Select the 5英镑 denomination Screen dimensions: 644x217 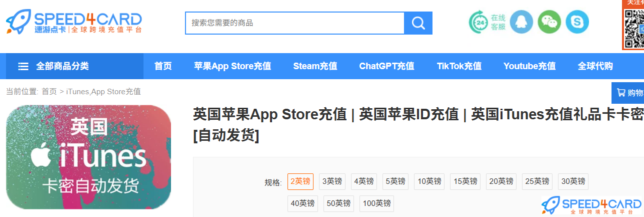point(395,181)
